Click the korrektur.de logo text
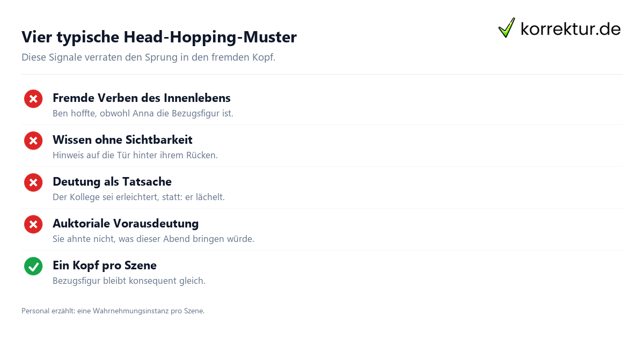Image resolution: width=644 pixels, height=338 pixels. click(x=570, y=28)
